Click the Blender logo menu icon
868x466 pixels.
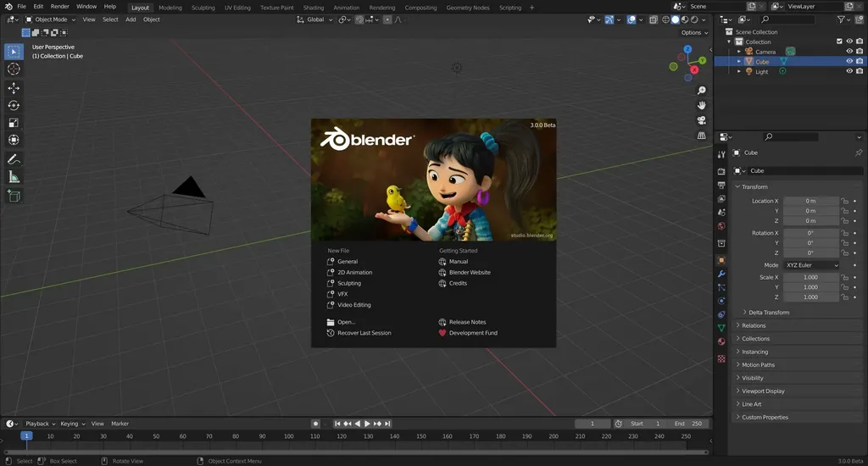coord(8,7)
